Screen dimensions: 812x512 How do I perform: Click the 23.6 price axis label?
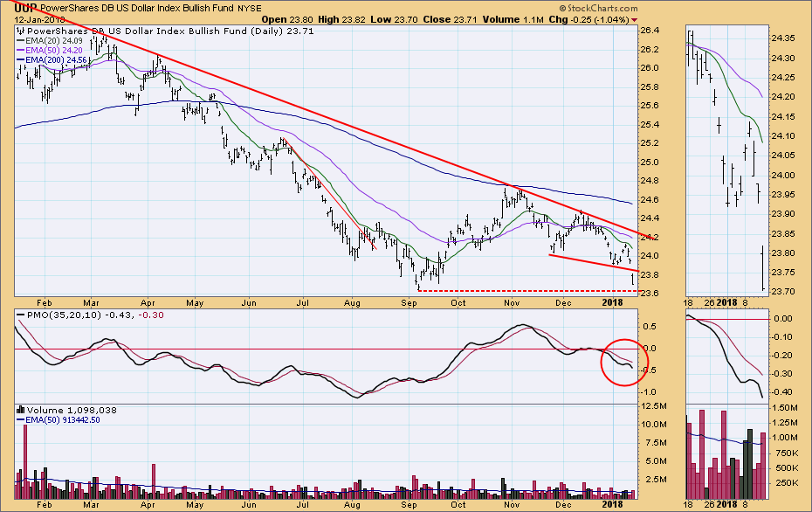point(649,294)
